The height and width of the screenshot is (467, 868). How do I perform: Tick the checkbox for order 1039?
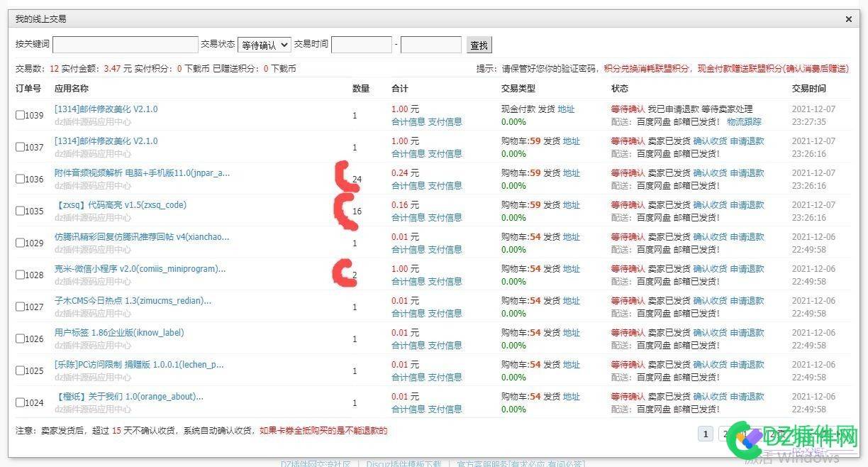point(21,115)
